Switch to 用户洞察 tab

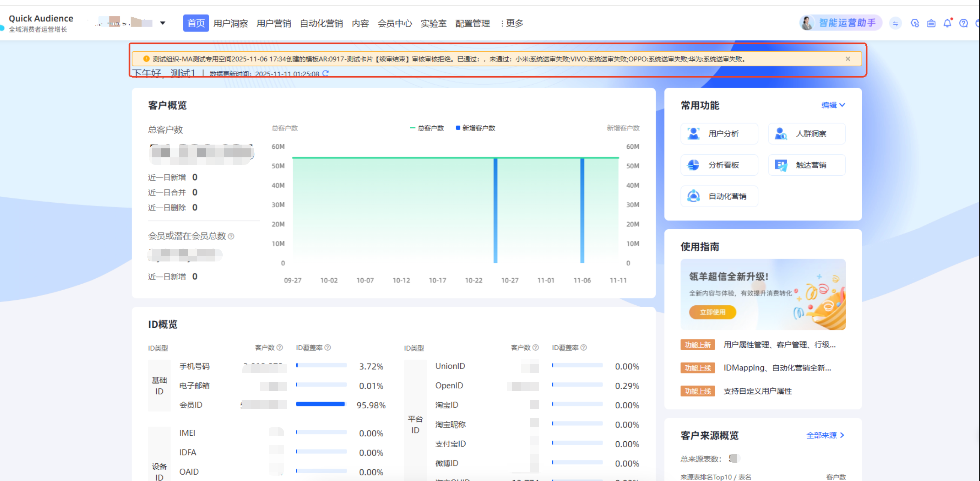(230, 24)
